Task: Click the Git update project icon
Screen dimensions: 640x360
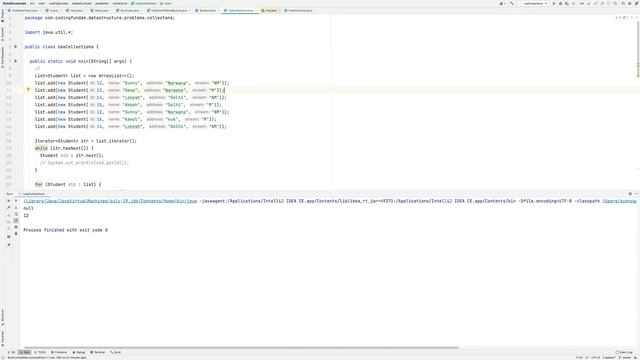Action: pyautogui.click(x=589, y=3)
